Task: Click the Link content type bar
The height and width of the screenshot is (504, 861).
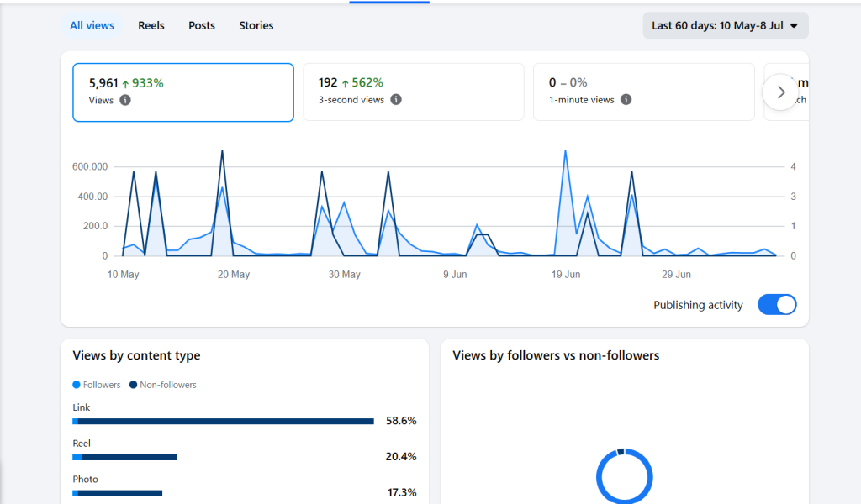Action: pyautogui.click(x=223, y=421)
